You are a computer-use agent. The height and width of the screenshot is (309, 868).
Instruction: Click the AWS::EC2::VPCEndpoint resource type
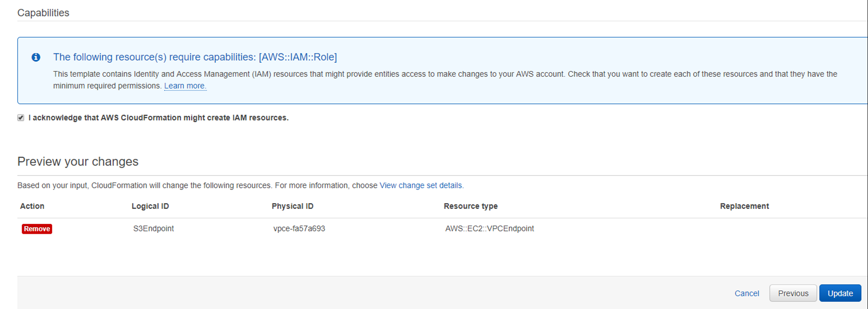(x=490, y=228)
